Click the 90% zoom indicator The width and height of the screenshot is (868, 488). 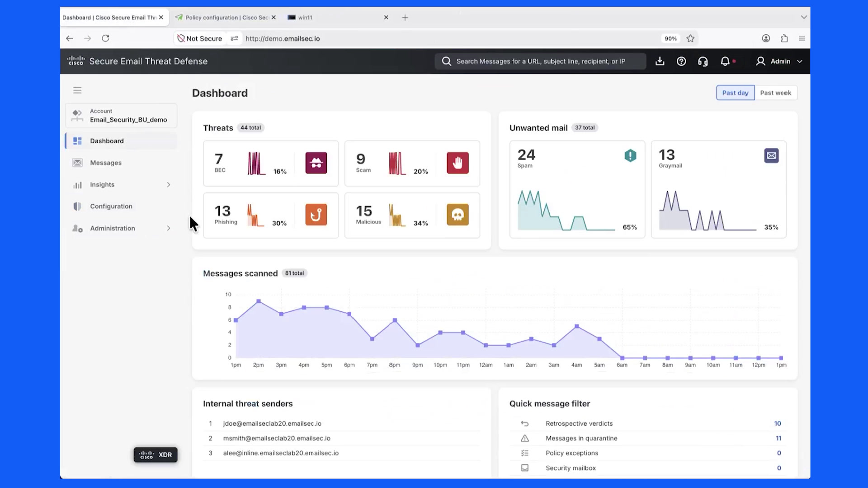point(670,38)
